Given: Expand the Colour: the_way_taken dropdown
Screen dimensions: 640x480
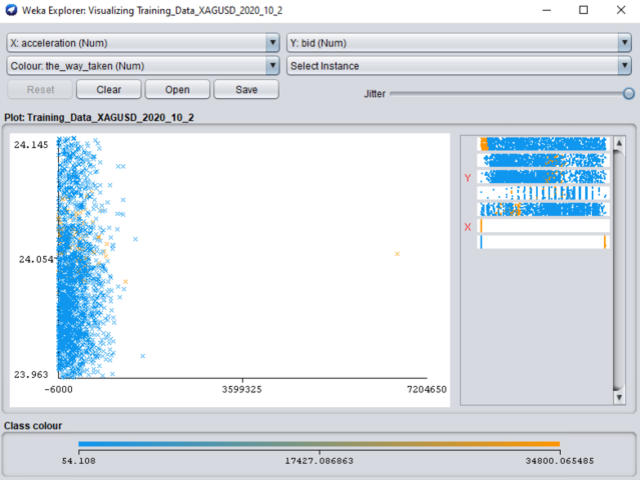Looking at the screenshot, I should [143, 66].
